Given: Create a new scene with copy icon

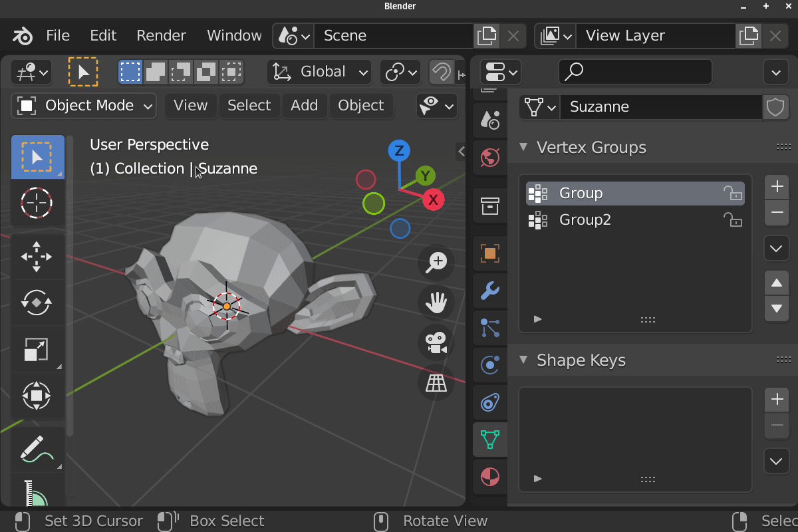Looking at the screenshot, I should pyautogui.click(x=486, y=36).
